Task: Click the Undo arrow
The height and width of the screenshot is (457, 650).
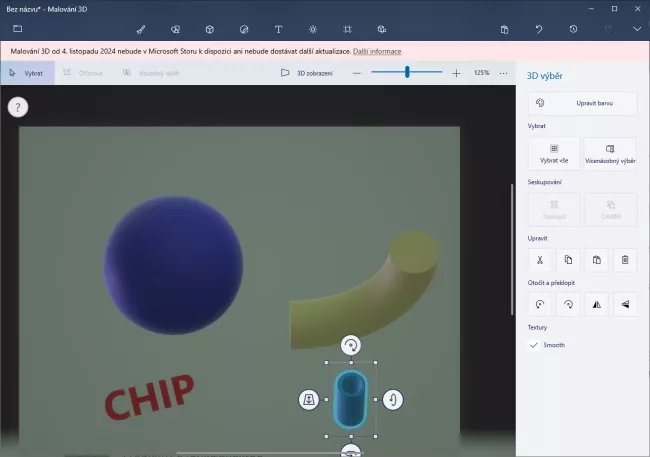Action: [x=538, y=29]
